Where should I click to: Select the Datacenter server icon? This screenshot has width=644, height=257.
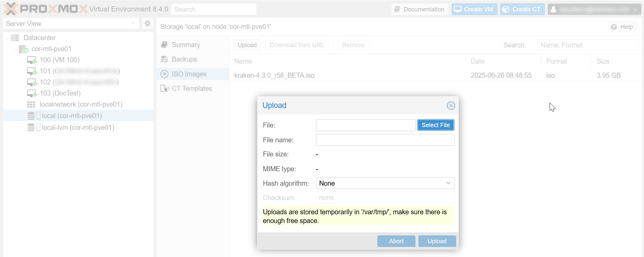click(x=15, y=38)
